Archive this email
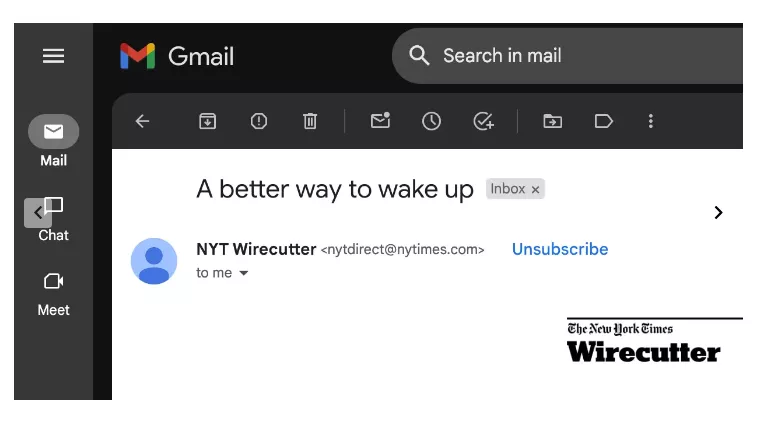 coord(207,121)
